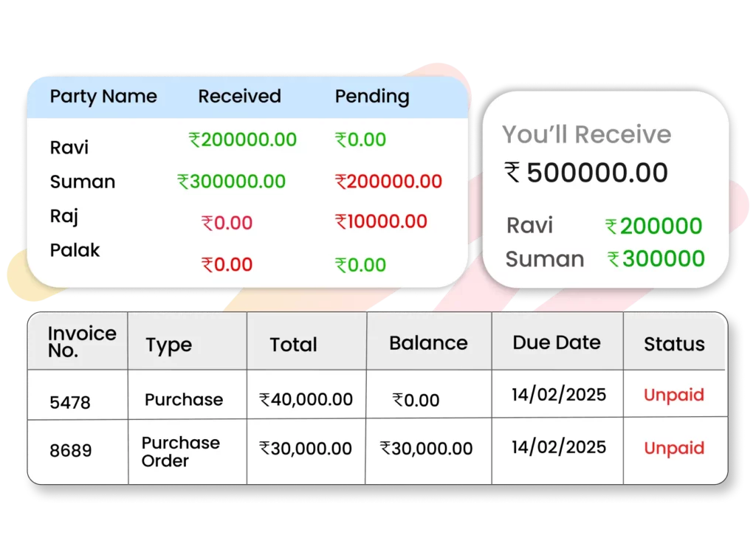
Task: Open Ravi's ₹200000 entry in You'll Receive card
Action: click(x=653, y=227)
